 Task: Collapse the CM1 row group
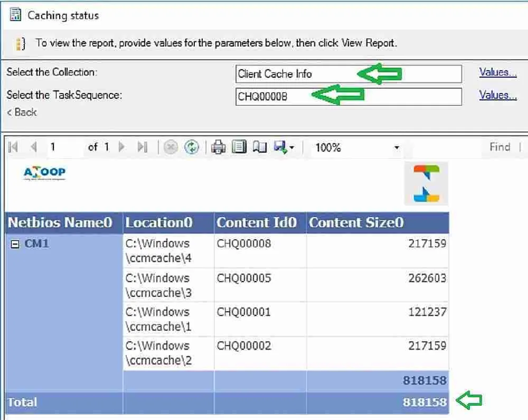click(x=15, y=245)
